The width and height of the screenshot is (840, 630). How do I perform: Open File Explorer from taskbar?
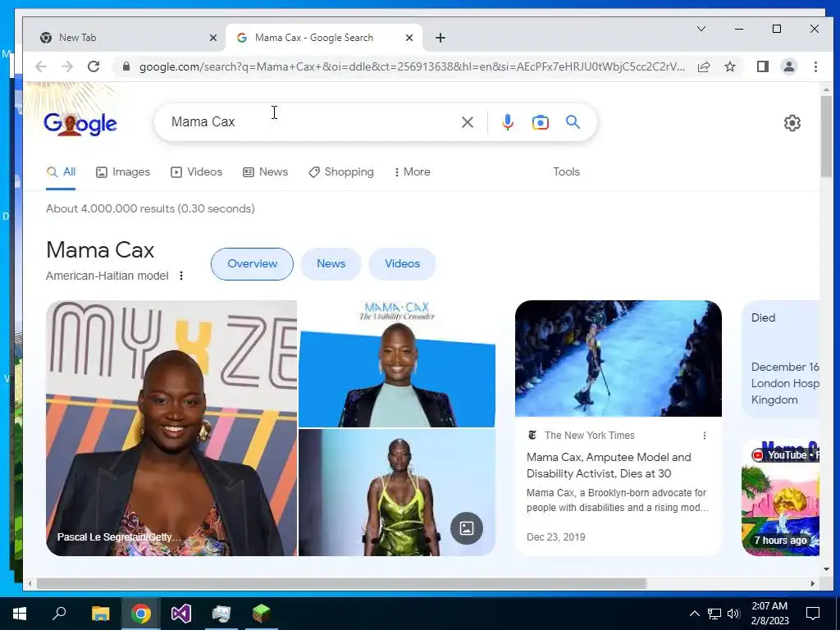pyautogui.click(x=100, y=614)
